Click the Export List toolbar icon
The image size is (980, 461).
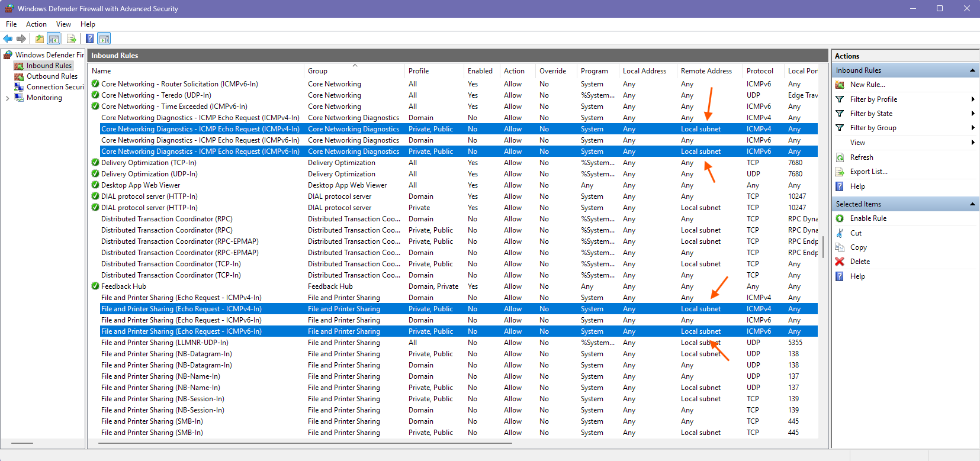click(x=72, y=39)
